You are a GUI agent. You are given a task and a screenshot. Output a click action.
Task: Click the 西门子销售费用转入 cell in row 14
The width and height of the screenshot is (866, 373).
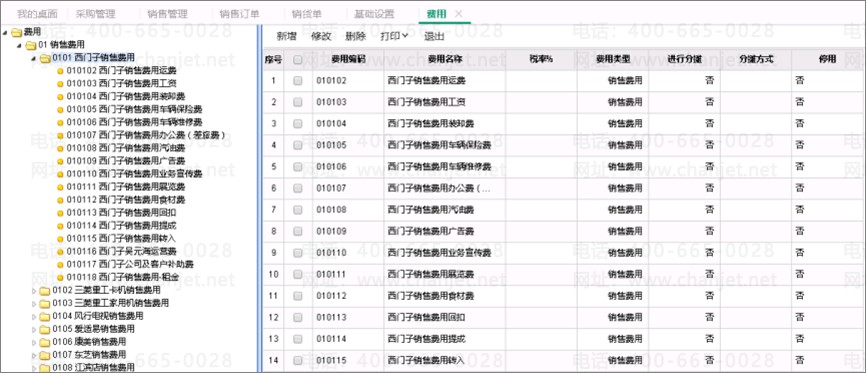[x=445, y=360]
